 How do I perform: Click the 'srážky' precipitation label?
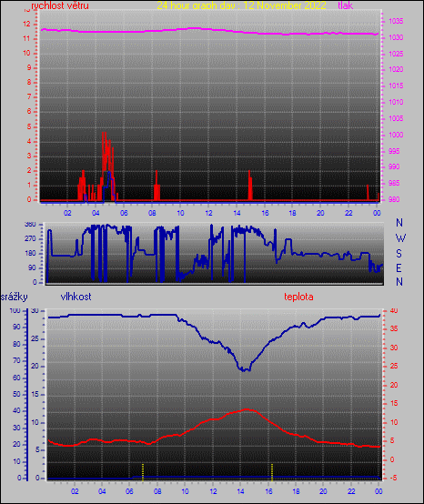point(15,297)
